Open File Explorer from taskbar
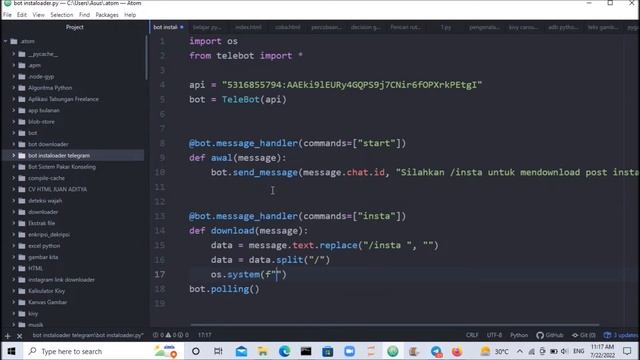This screenshot has width=640, height=360. [x=262, y=351]
